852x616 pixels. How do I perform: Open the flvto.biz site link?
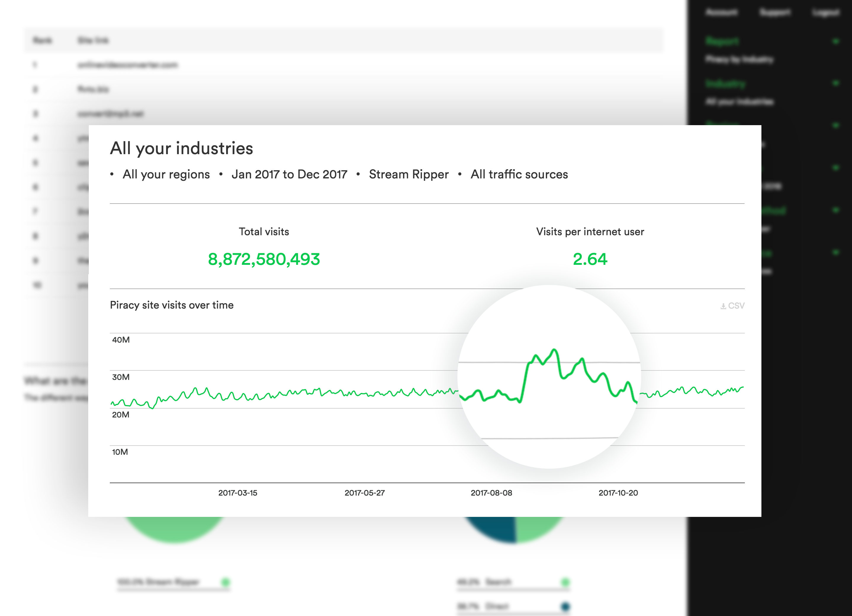click(93, 89)
